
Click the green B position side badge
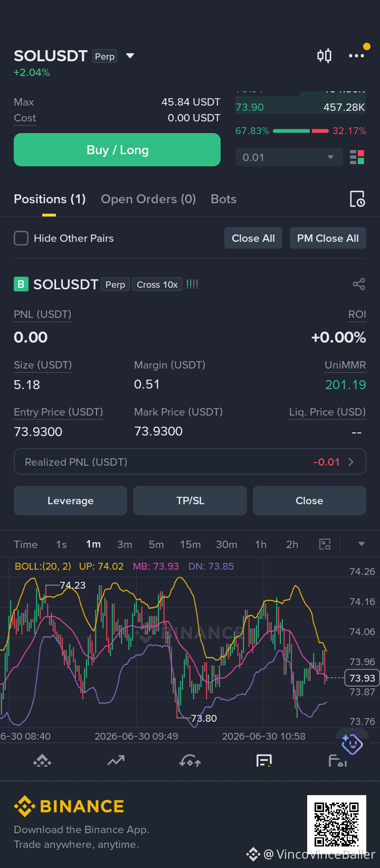point(21,285)
